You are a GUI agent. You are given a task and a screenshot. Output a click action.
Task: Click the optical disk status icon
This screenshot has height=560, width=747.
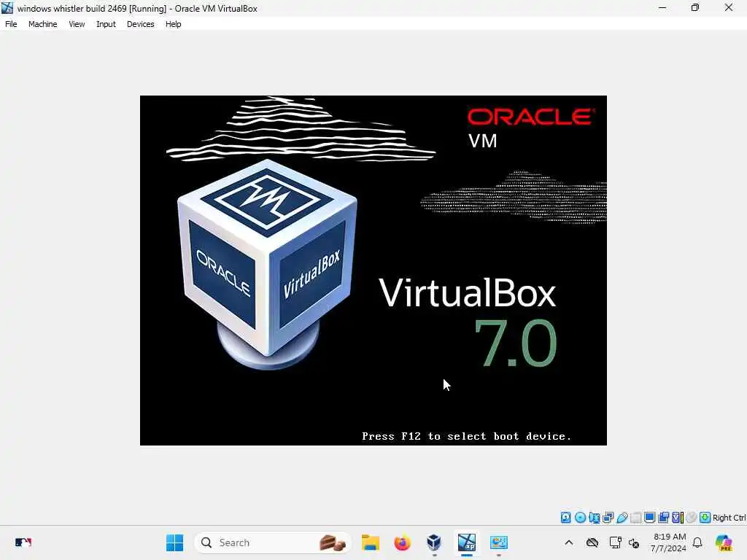[x=580, y=518]
